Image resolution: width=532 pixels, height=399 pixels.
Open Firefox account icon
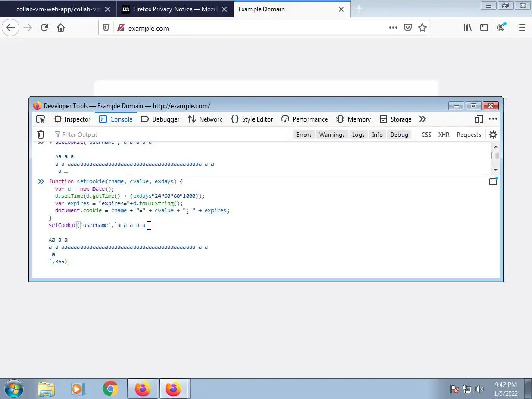(501, 28)
